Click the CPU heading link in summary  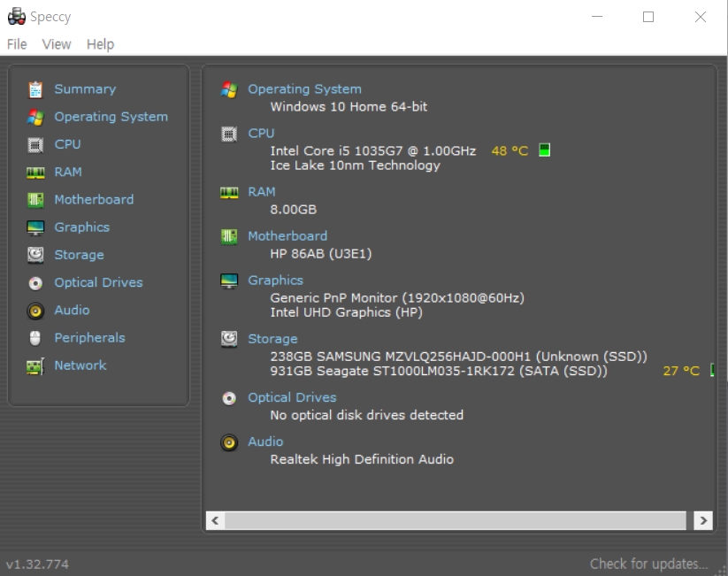click(261, 134)
